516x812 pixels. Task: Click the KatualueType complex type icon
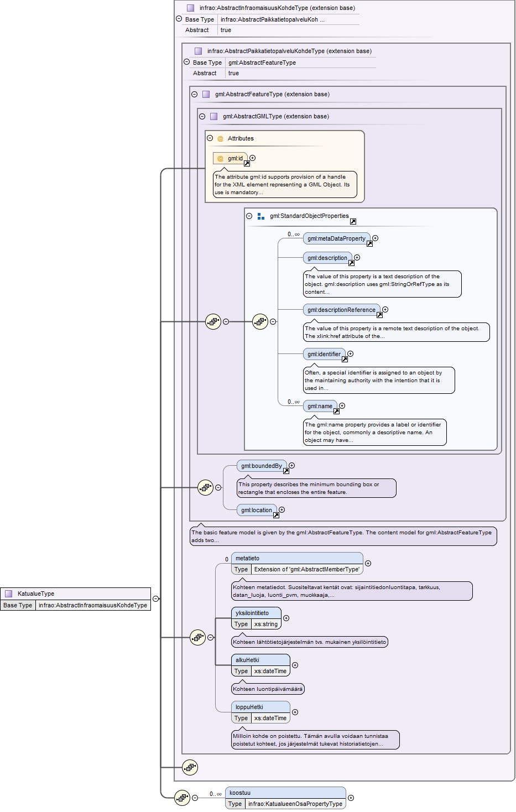coord(8,594)
